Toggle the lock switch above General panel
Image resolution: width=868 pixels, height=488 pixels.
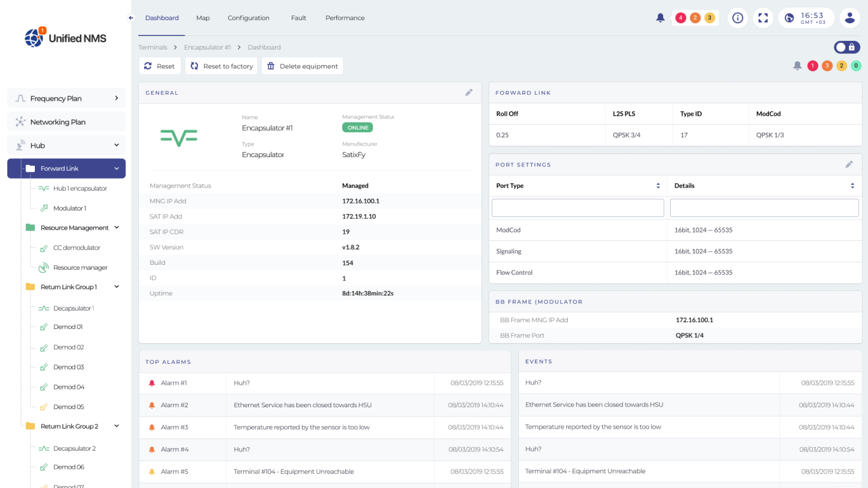847,47
